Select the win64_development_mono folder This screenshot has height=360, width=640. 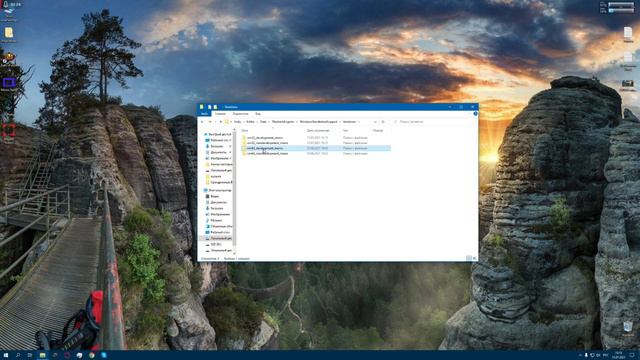(x=315, y=149)
